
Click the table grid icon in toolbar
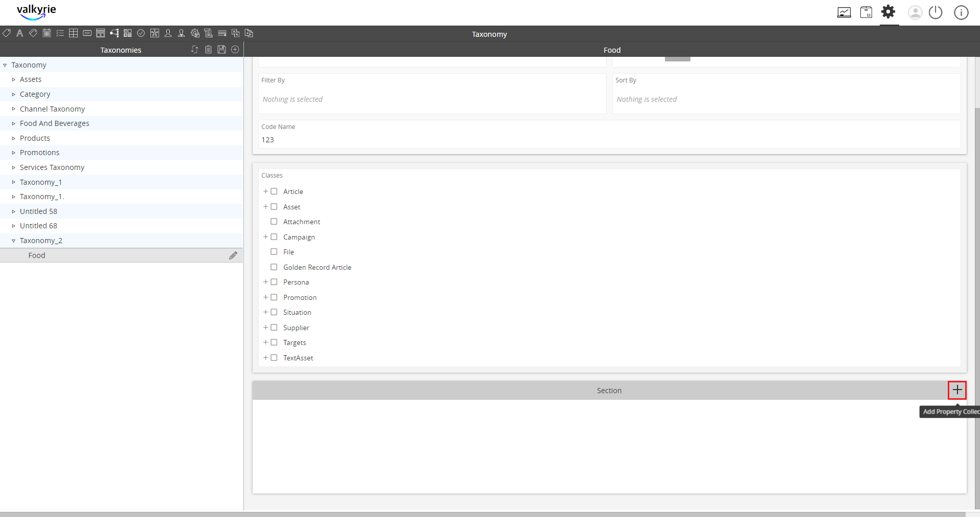[x=74, y=33]
